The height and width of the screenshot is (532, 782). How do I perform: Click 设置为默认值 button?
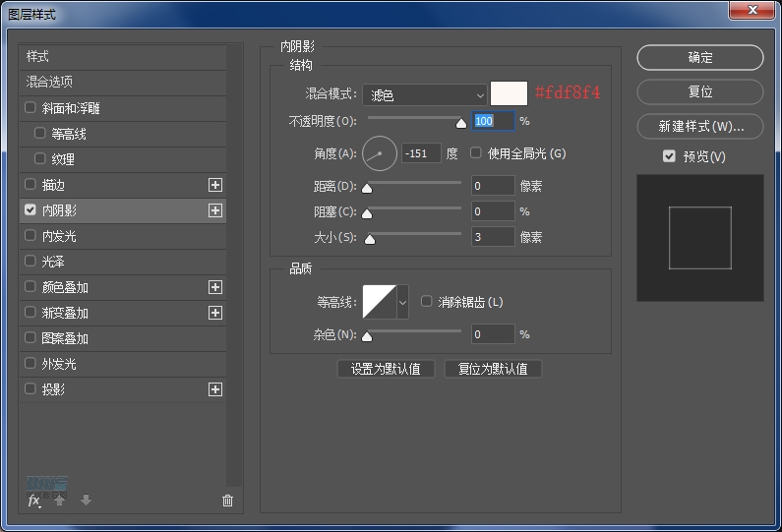coord(386,369)
